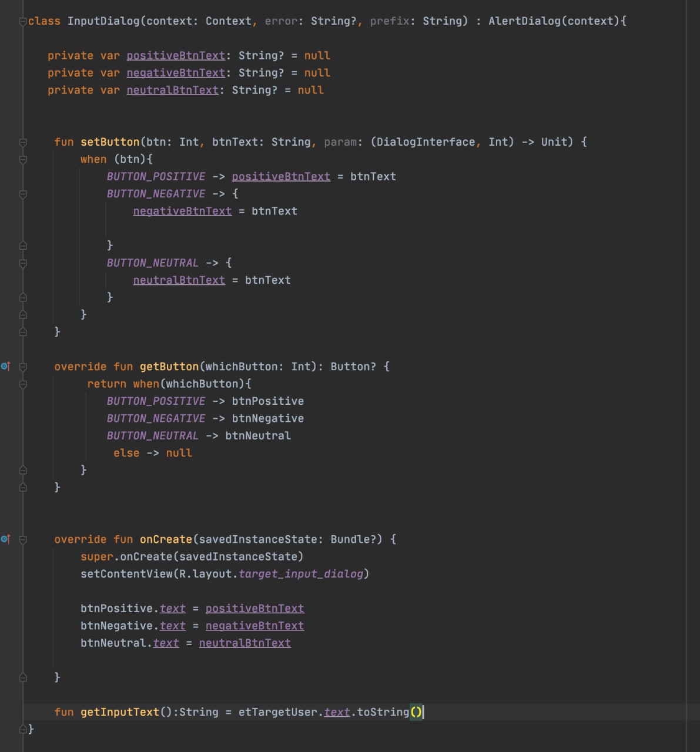Click 'neutralBtnText' in the 'neutralBtnText = btnText' line

click(179, 280)
